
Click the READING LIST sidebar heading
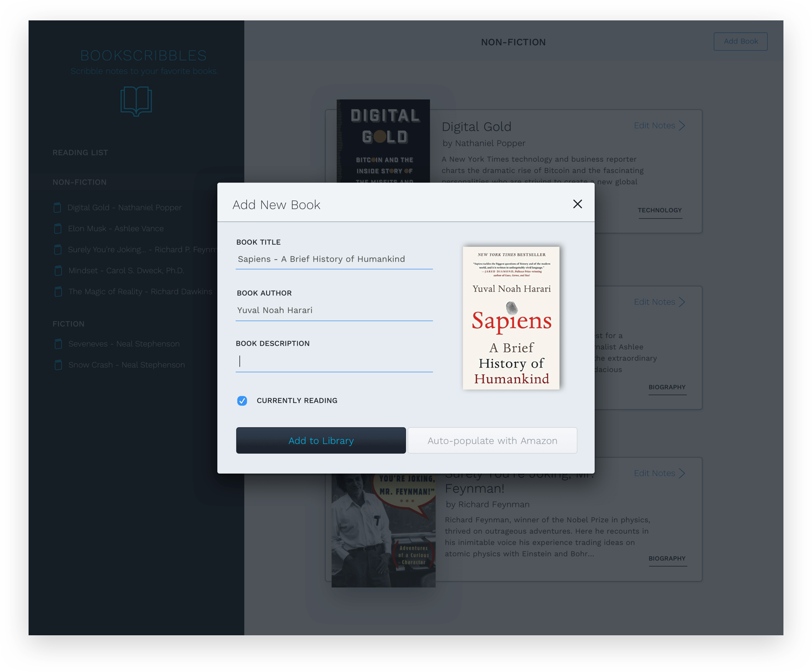80,152
